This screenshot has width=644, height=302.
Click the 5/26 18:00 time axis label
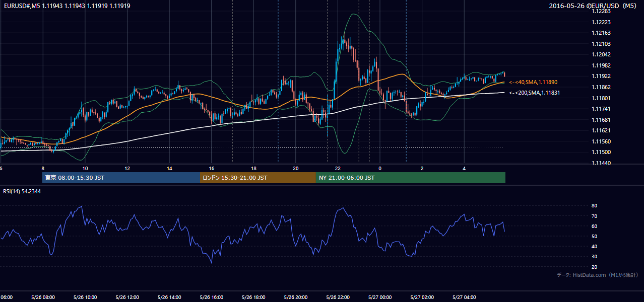pos(253,297)
